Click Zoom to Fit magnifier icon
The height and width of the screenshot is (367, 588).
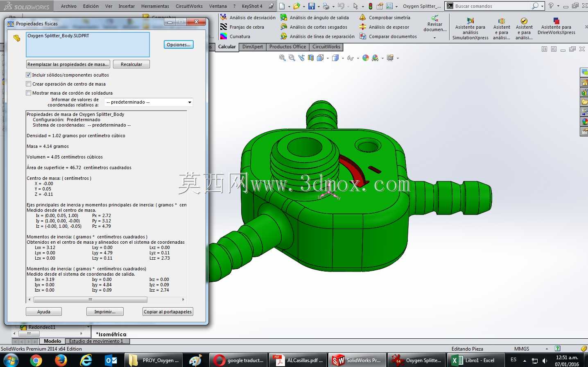[x=283, y=58]
